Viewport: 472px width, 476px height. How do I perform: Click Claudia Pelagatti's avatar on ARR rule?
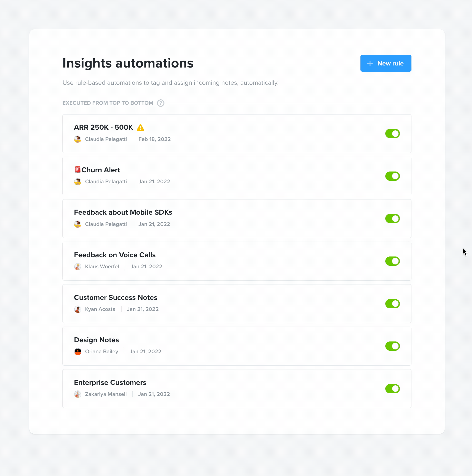click(78, 139)
